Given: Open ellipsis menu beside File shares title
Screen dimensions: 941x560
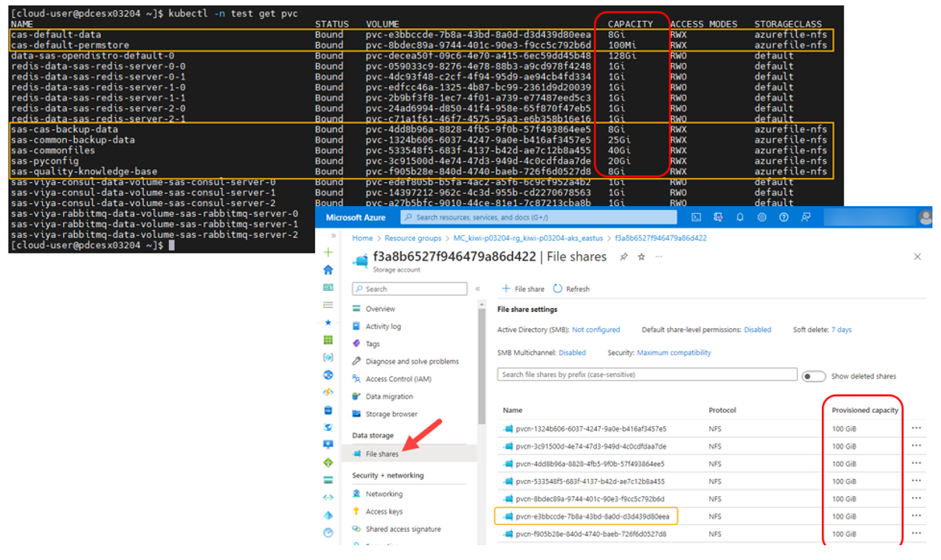Looking at the screenshot, I should (658, 257).
